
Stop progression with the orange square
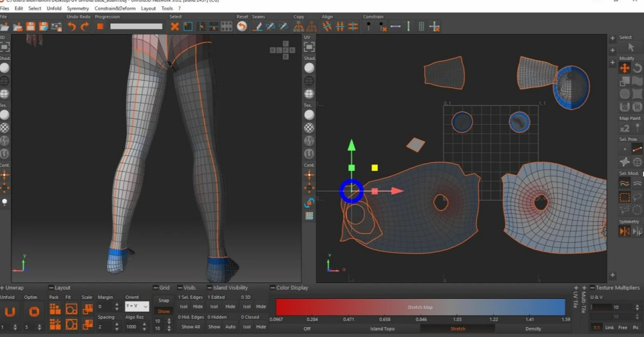pos(100,26)
